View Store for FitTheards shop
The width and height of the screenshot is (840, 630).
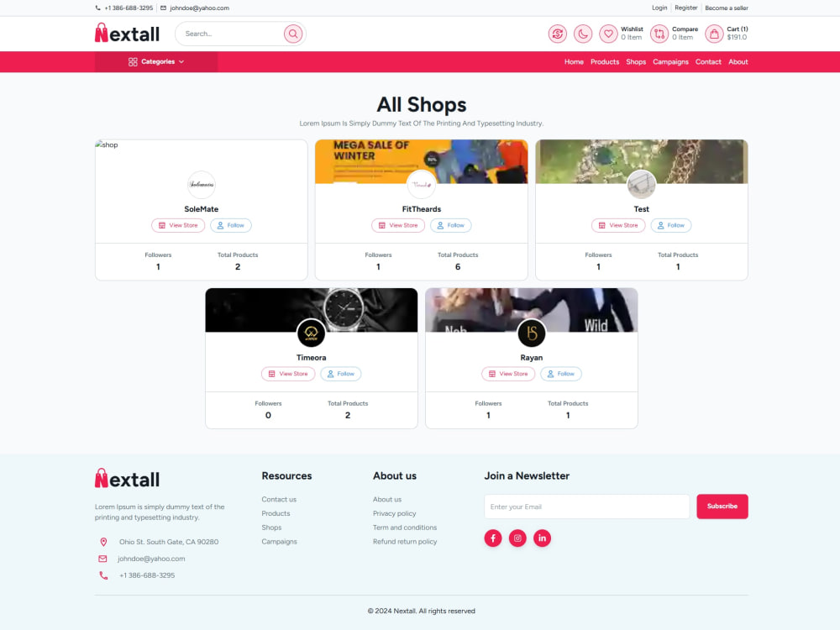398,225
